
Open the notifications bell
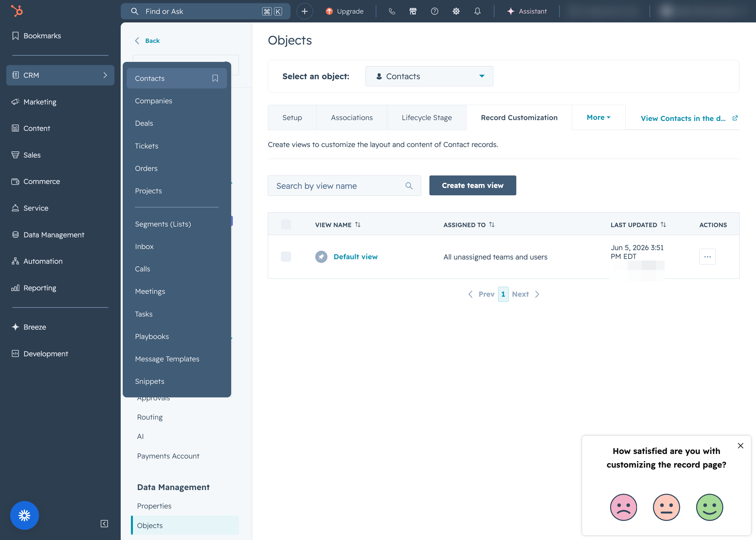click(477, 11)
